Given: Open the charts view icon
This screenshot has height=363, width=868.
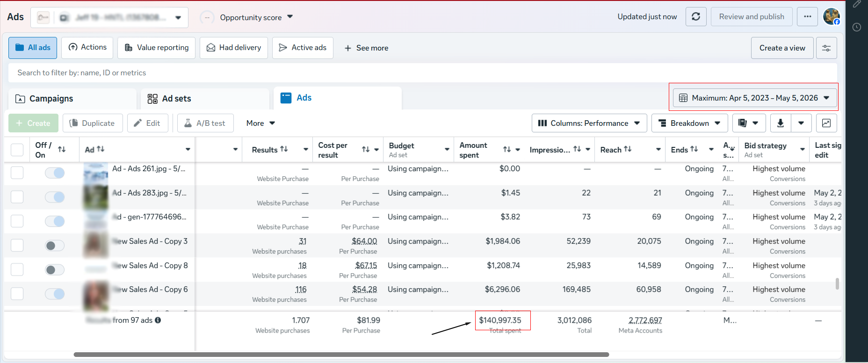Looking at the screenshot, I should (826, 123).
